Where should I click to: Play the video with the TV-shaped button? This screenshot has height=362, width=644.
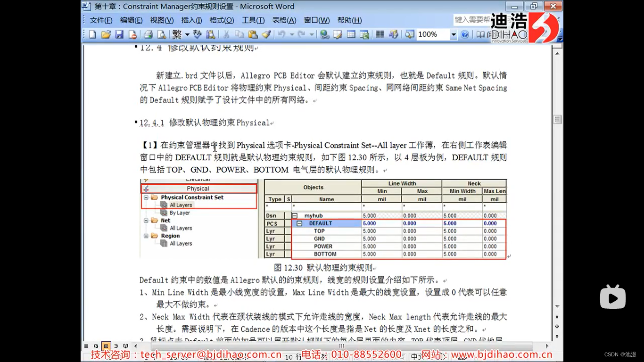tap(612, 297)
